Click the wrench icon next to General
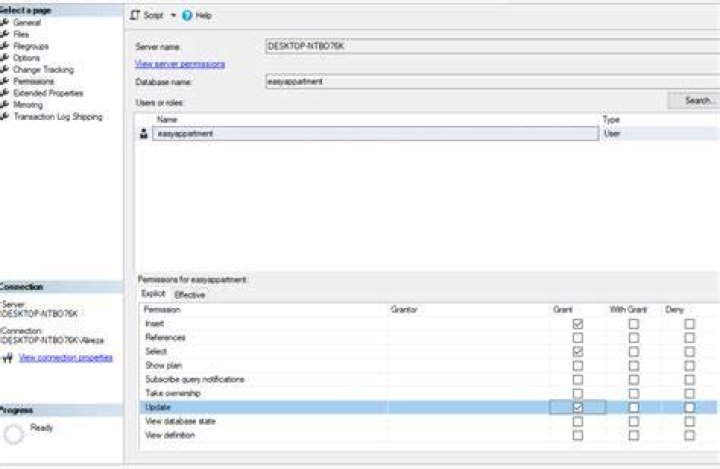This screenshot has height=469, width=720. pos(5,22)
